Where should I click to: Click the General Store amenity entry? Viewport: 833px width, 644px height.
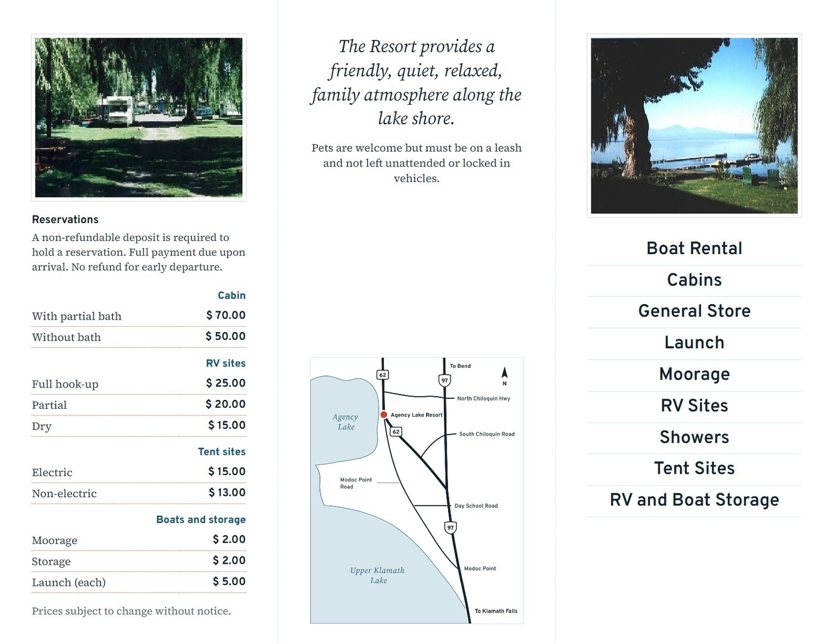pos(694,311)
